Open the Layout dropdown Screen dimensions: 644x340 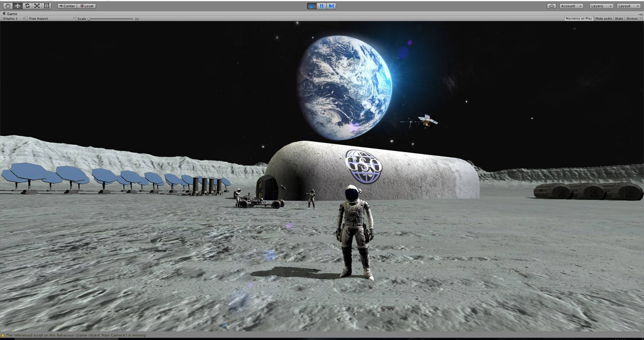(628, 6)
